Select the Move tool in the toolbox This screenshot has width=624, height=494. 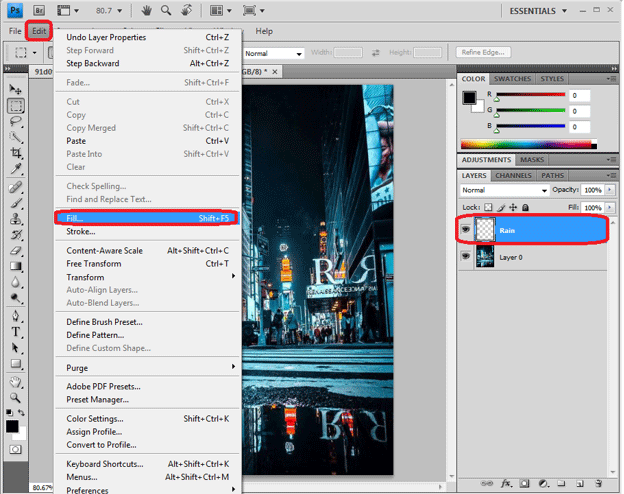click(x=16, y=89)
